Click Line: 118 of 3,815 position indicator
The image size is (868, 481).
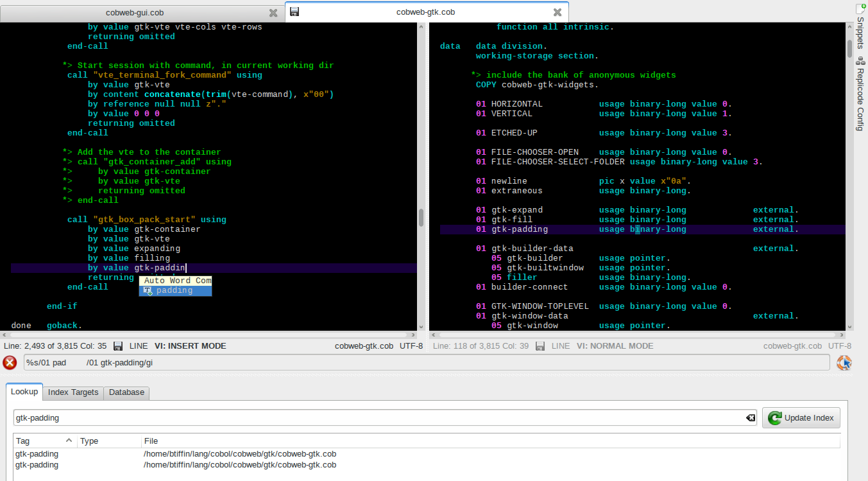(481, 346)
